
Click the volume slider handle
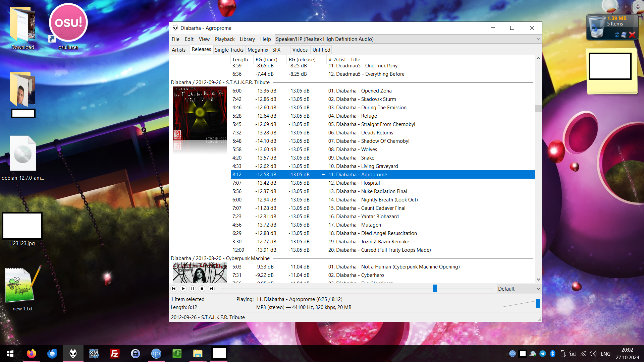pos(538,304)
